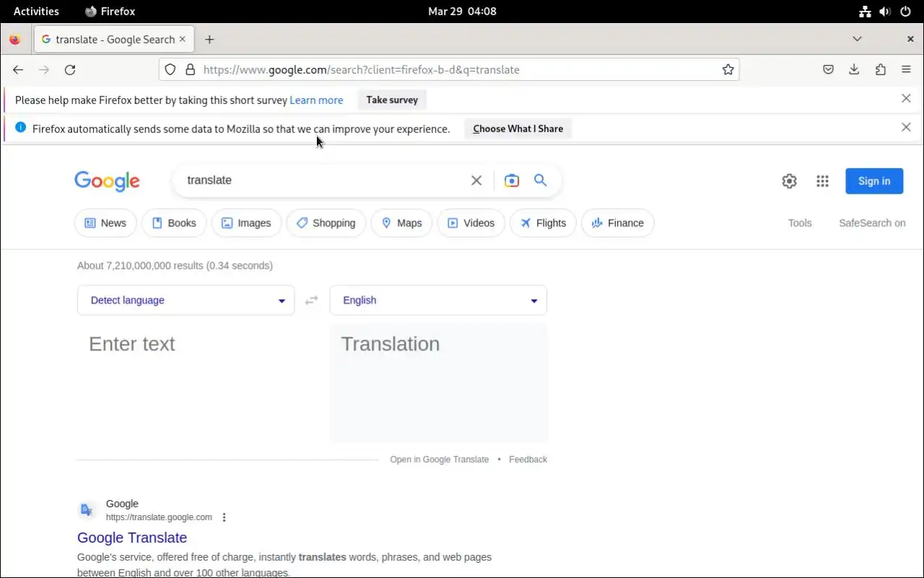Viewport: 924px width, 578px height.
Task: Close the translate - Google Search tab
Action: pyautogui.click(x=182, y=39)
